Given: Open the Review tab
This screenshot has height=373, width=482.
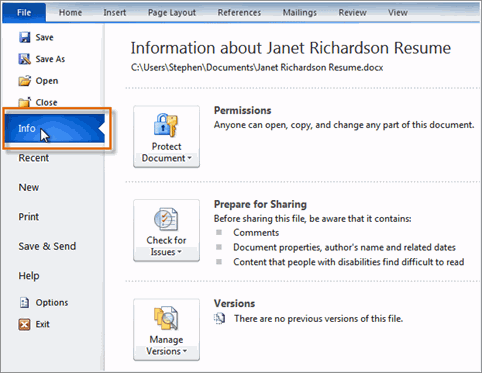Looking at the screenshot, I should 352,13.
